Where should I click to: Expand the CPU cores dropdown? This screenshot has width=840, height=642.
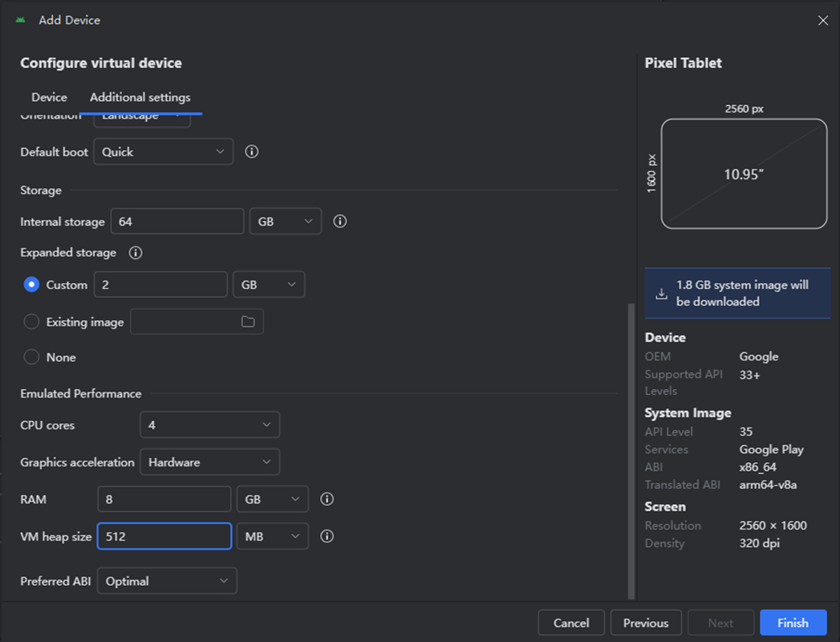(209, 425)
